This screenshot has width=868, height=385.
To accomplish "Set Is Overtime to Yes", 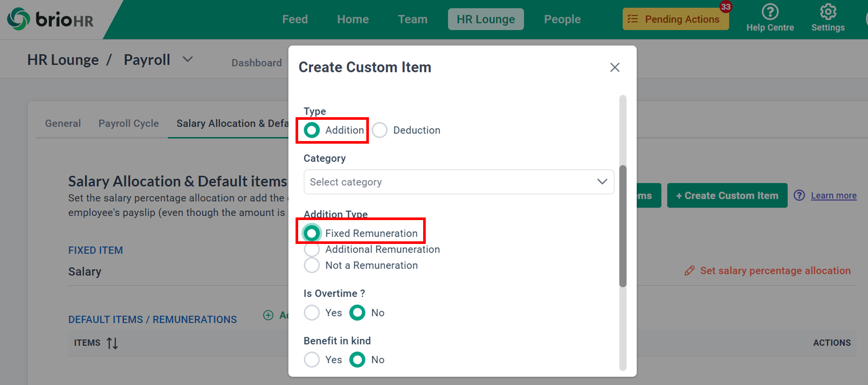I will [312, 313].
